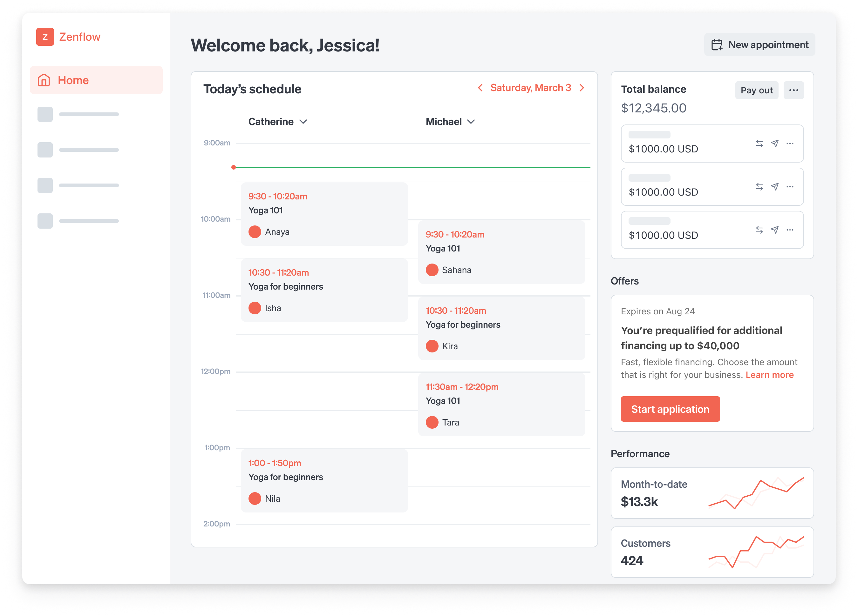Click the Home house icon in sidebar
This screenshot has width=858, height=616.
pos(44,80)
